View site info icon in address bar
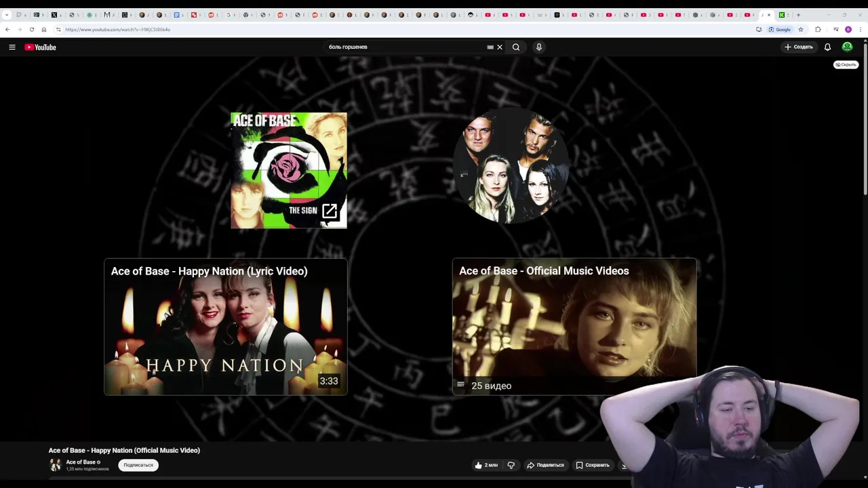 (58, 29)
